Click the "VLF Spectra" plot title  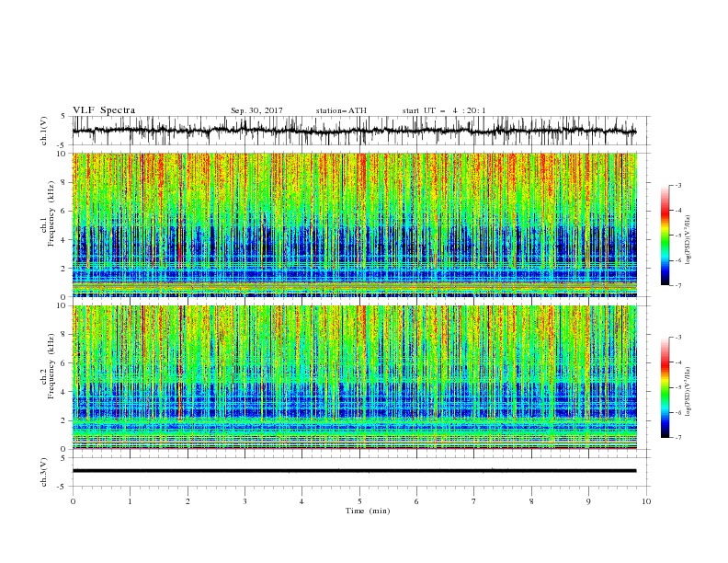pos(104,110)
